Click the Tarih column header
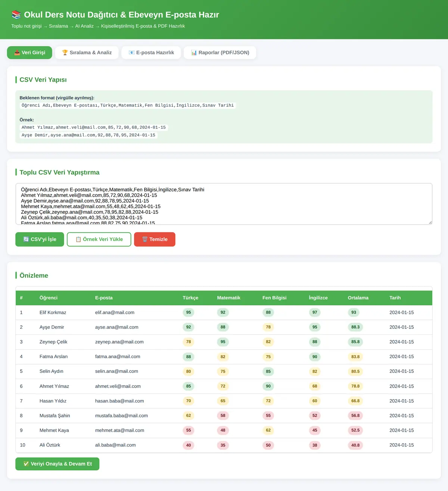This screenshot has width=448, height=491. tap(395, 298)
